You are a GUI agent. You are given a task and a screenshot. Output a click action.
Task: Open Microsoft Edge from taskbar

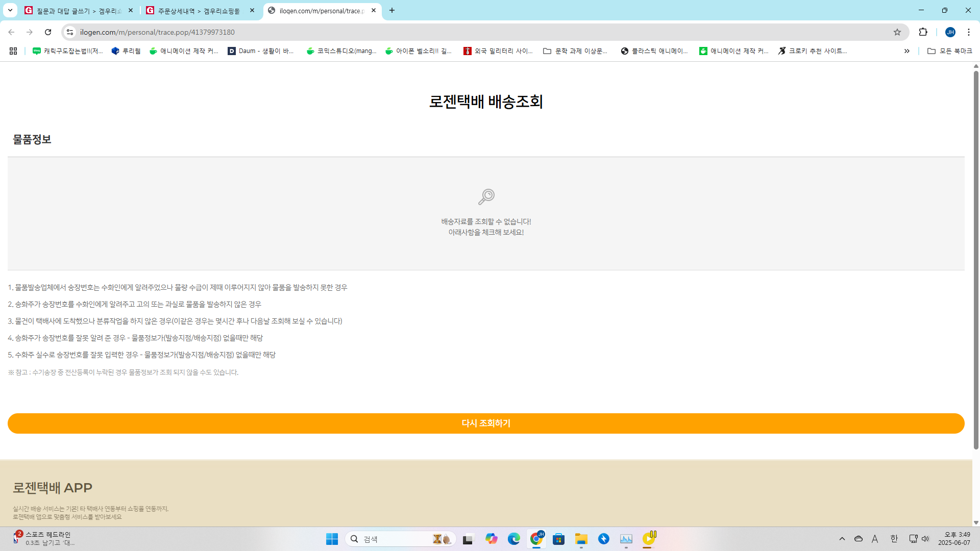[514, 539]
